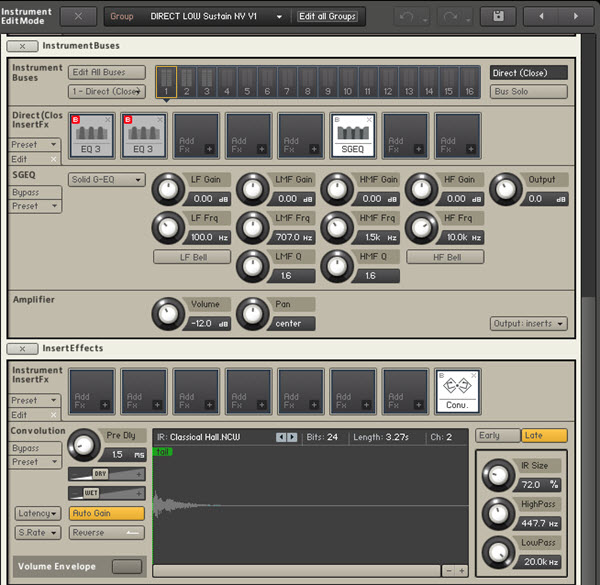Close Instrument Edit Mode with X button
This screenshot has height=585, width=600.
point(78,16)
